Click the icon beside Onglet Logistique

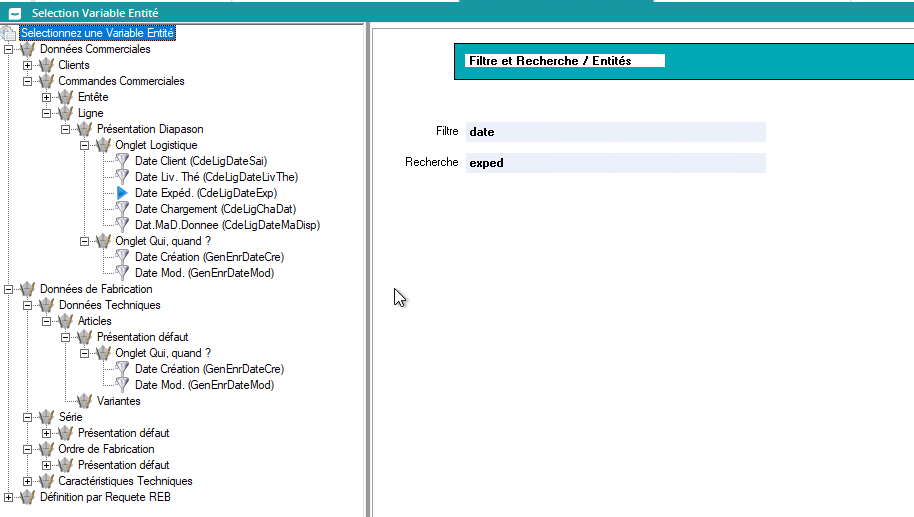tap(104, 145)
